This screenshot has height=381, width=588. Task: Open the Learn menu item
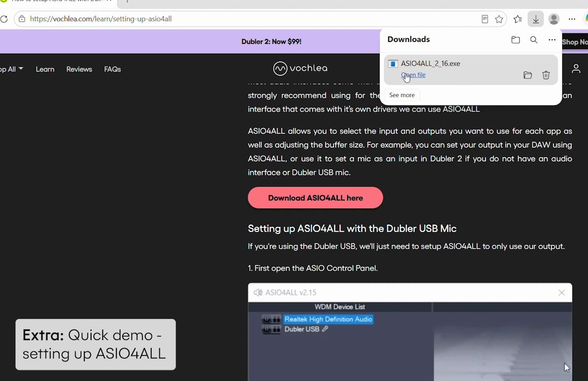point(45,69)
